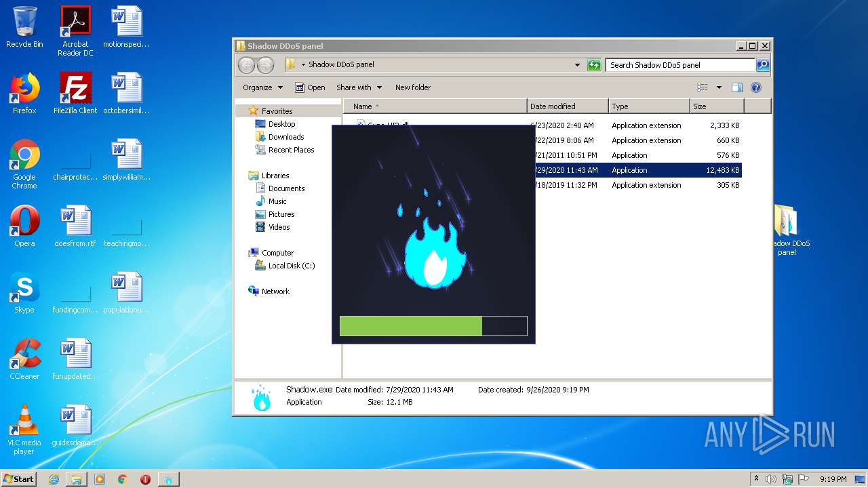
Task: Select Computer in navigation pane
Action: [x=277, y=253]
